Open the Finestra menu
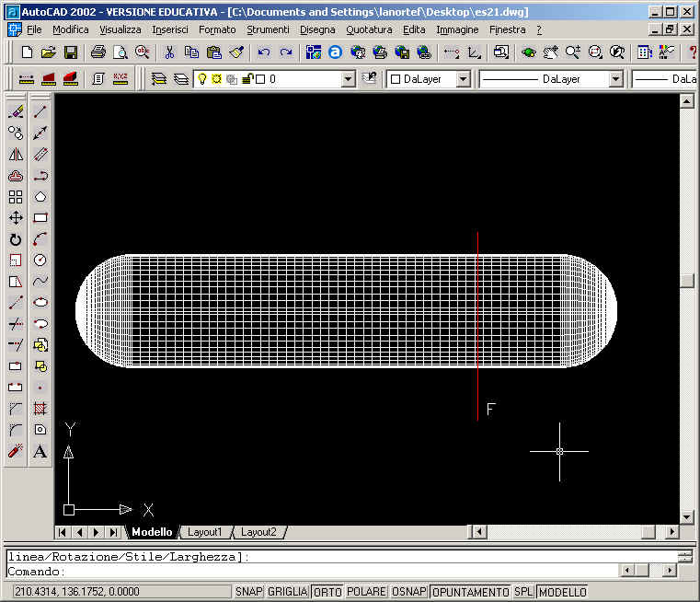The image size is (700, 602). tap(507, 29)
